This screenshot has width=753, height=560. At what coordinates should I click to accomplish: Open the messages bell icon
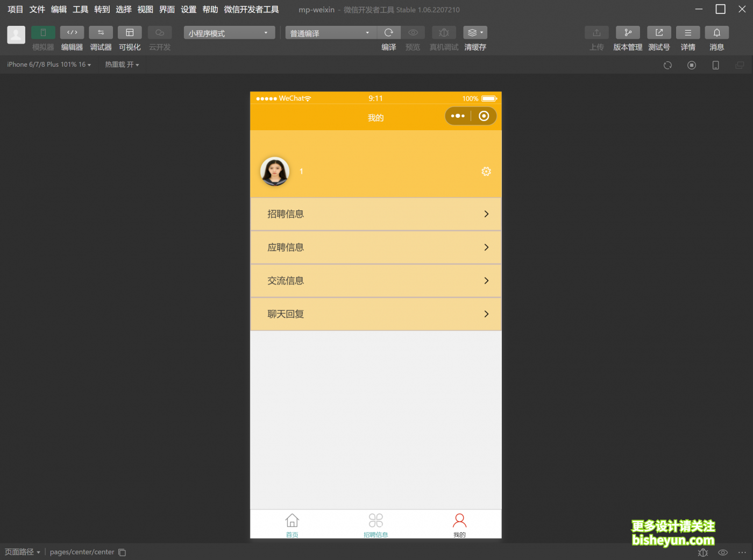click(716, 33)
